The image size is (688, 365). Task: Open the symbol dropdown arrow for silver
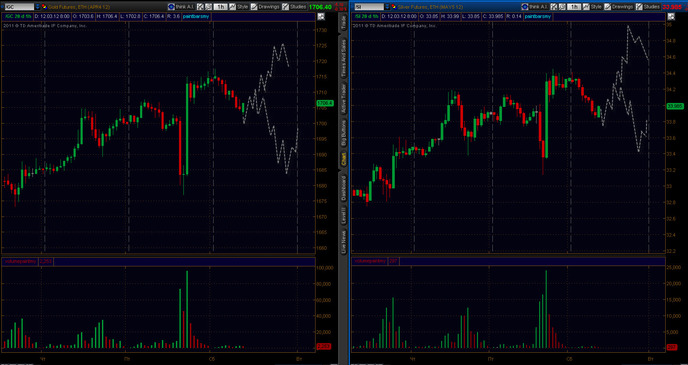(387, 7)
